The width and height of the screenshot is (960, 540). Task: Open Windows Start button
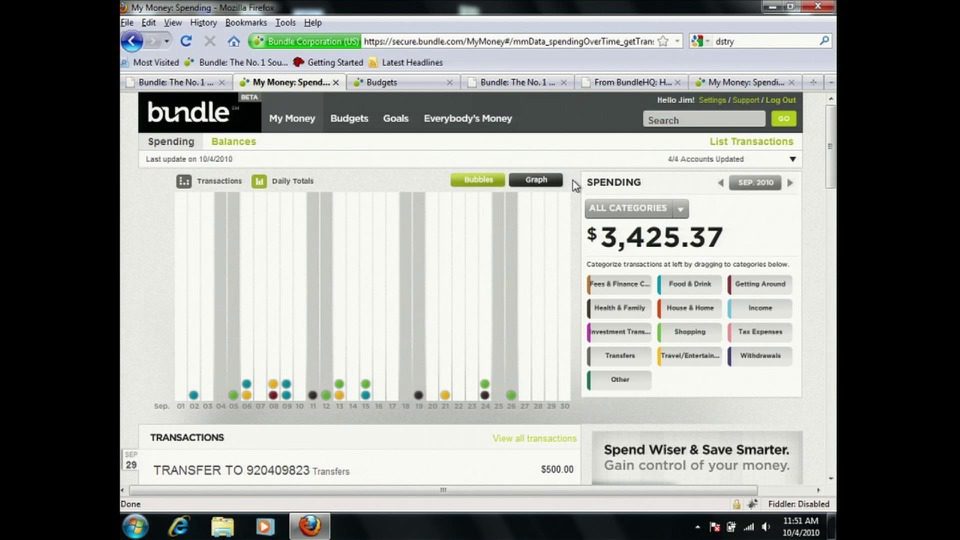(x=135, y=527)
